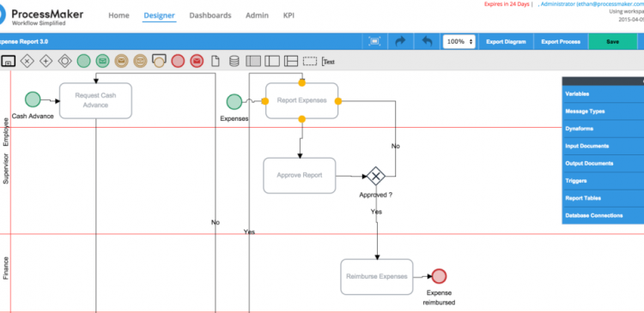Screen dimensions: 644x313
Task: Open Message Types in the side panel
Action: pyautogui.click(x=603, y=111)
